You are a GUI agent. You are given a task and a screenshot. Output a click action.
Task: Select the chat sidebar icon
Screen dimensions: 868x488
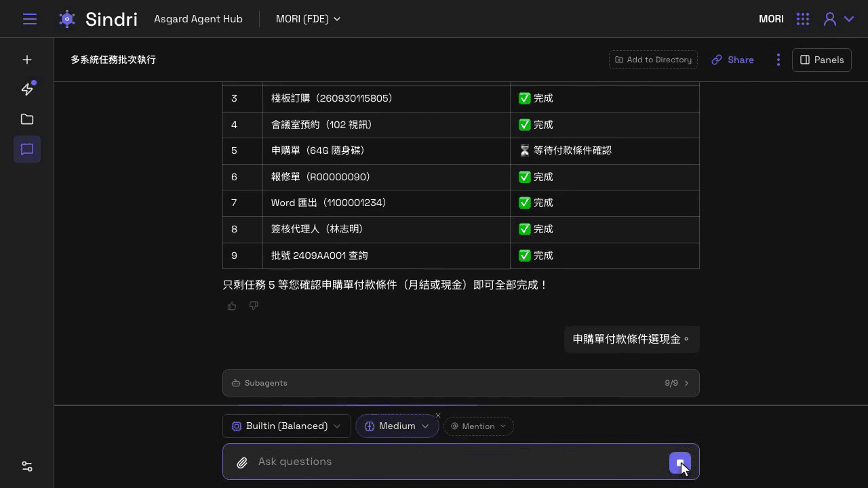tap(27, 149)
